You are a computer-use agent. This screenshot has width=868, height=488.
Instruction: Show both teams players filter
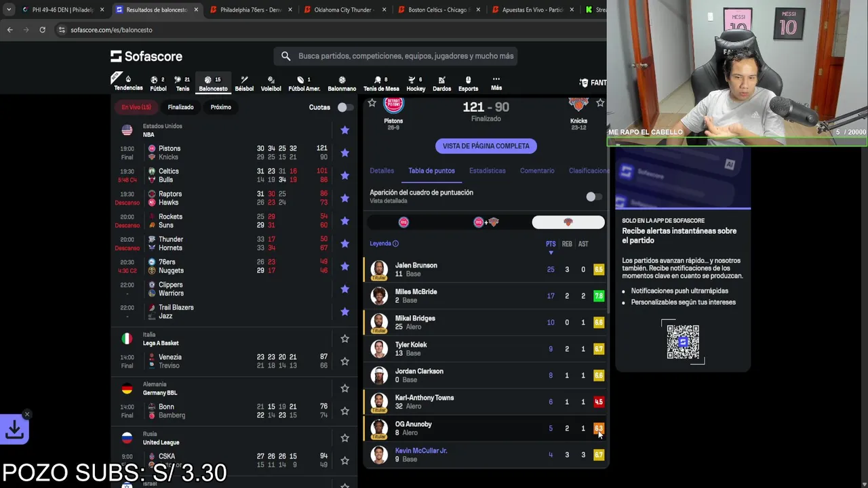tap(486, 222)
